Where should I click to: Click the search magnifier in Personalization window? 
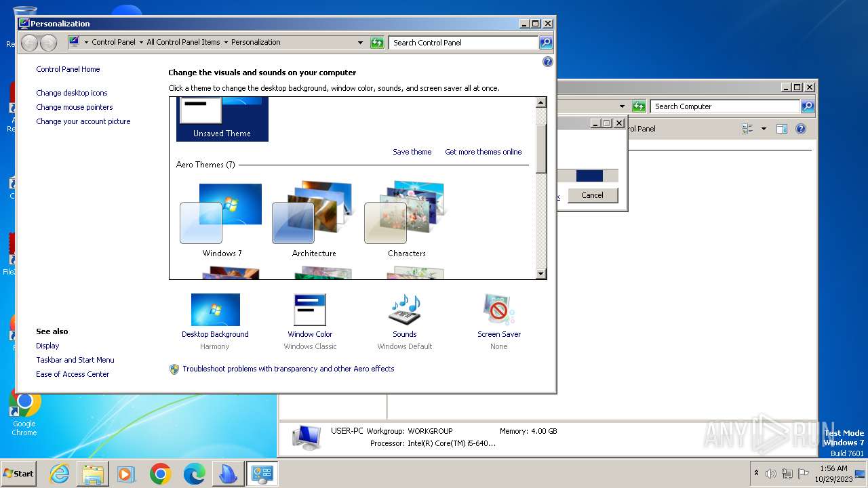point(545,43)
